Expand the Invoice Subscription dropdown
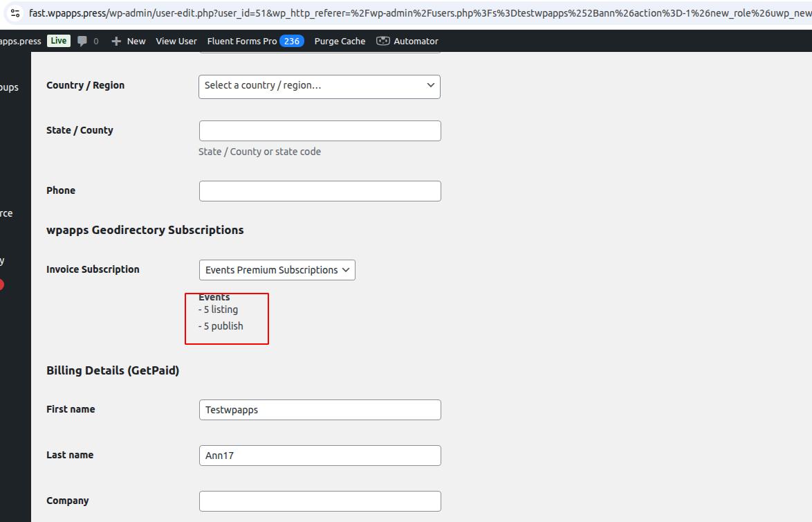Image resolution: width=812 pixels, height=522 pixels. pyautogui.click(x=277, y=270)
